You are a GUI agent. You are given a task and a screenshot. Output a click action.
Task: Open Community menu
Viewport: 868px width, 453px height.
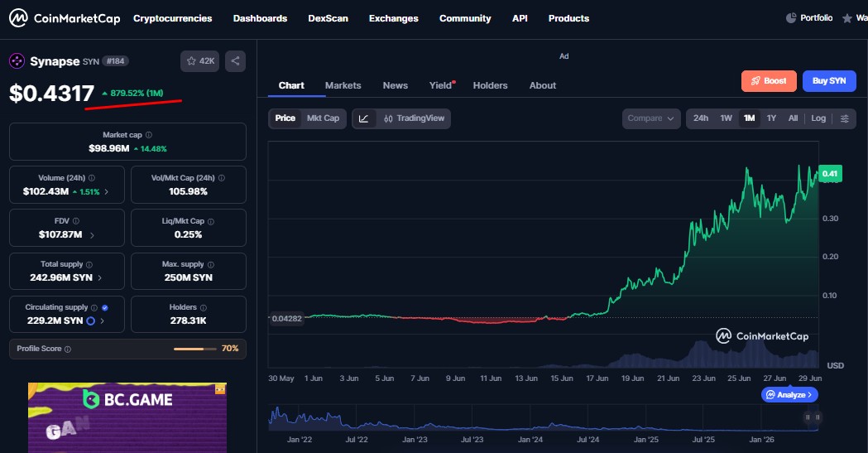465,18
